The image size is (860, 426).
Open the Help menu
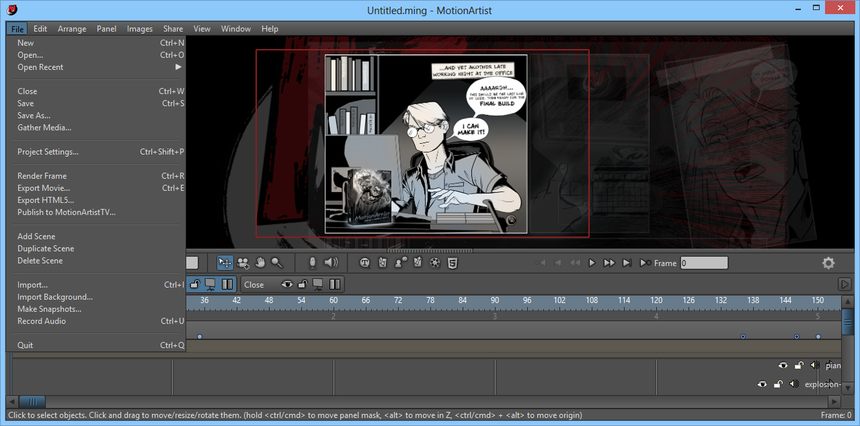click(x=270, y=29)
